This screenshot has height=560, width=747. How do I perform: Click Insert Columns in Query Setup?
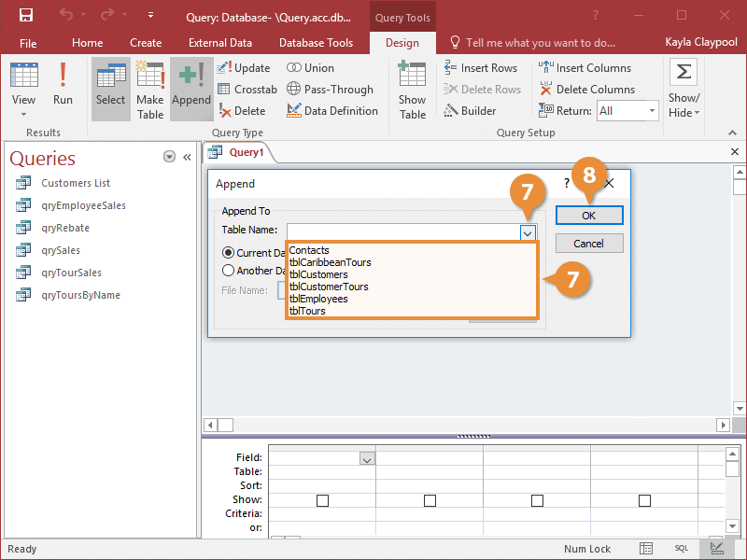click(x=585, y=68)
